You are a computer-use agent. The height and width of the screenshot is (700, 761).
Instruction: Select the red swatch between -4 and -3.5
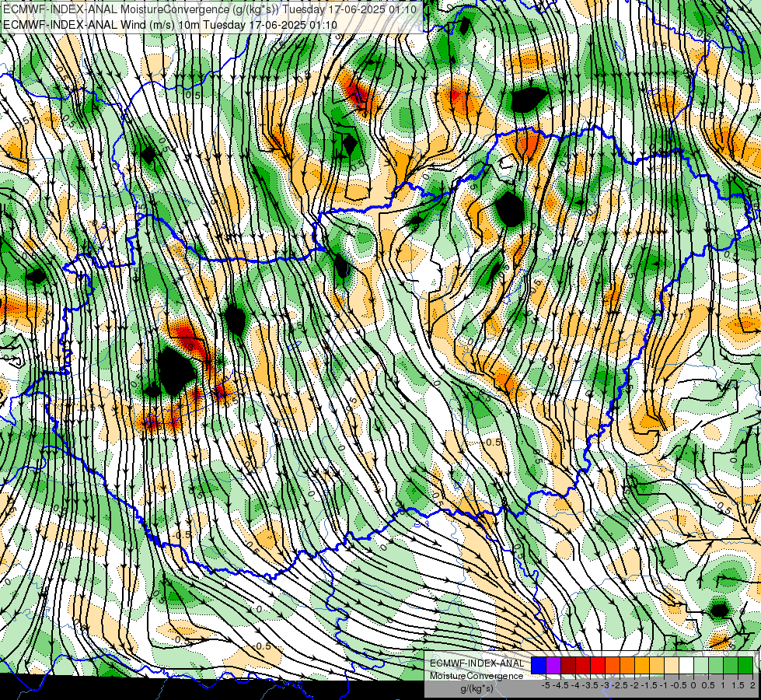point(583,666)
